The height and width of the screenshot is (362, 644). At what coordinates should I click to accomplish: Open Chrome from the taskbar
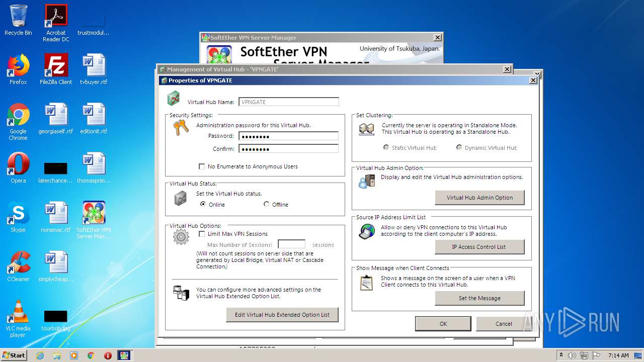pyautogui.click(x=91, y=355)
